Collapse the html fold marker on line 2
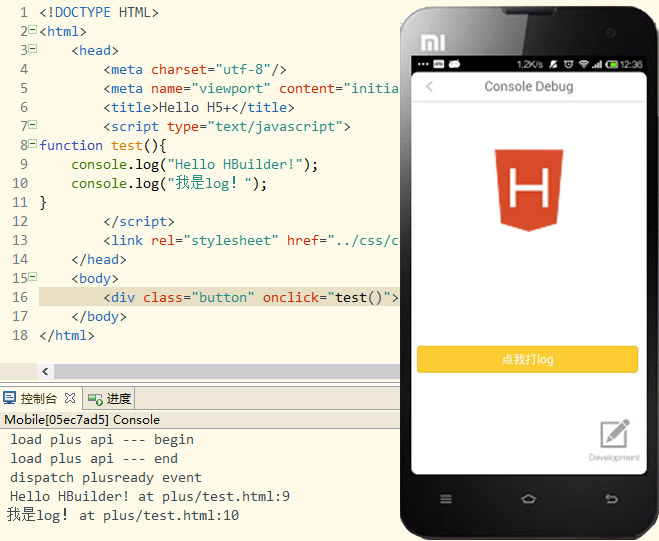Screen dimensions: 659x541 (x=33, y=30)
